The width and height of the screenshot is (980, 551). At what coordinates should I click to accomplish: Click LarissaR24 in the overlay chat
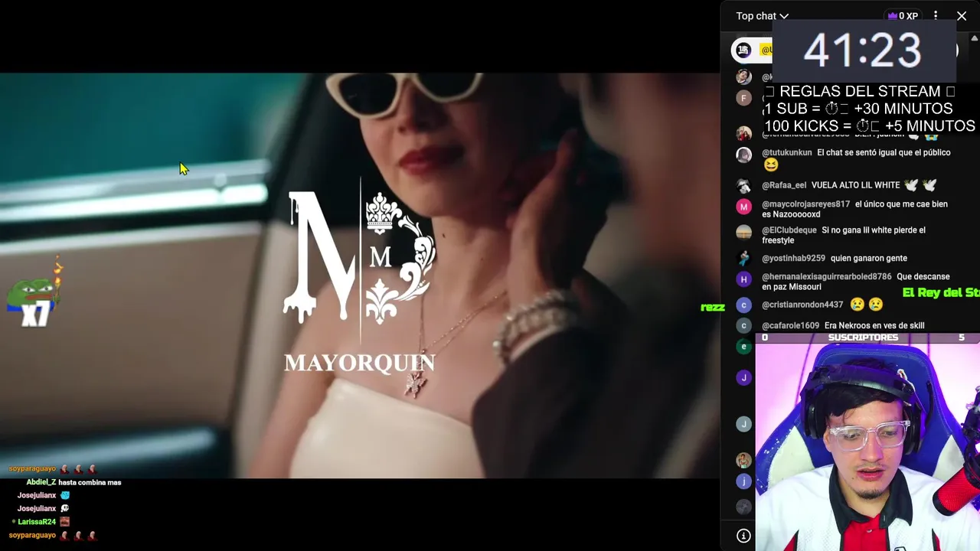point(37,522)
